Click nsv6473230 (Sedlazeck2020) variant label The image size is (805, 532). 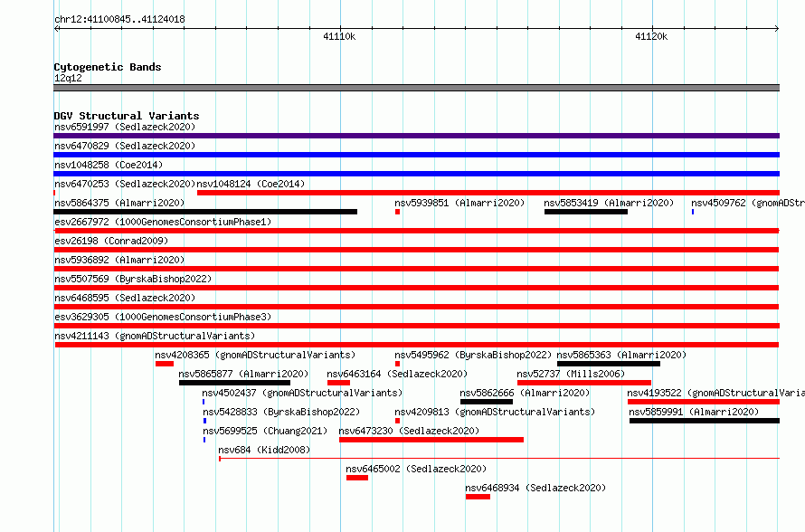pyautogui.click(x=409, y=431)
